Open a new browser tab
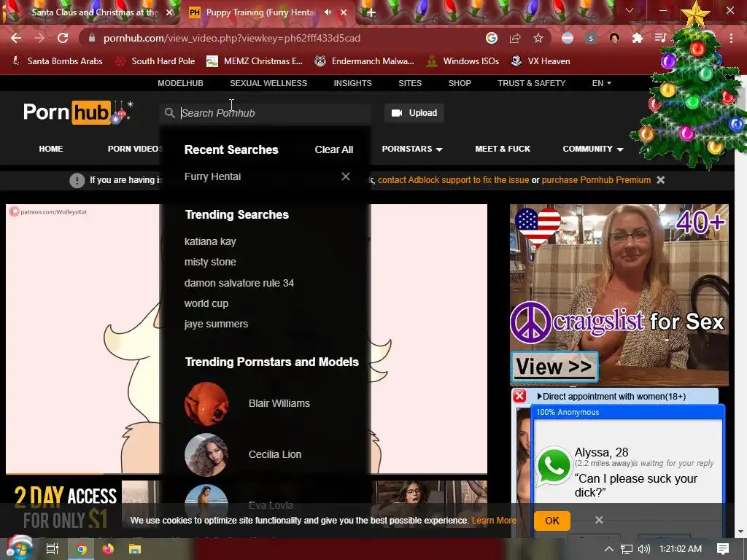This screenshot has height=560, width=747. coord(371,12)
